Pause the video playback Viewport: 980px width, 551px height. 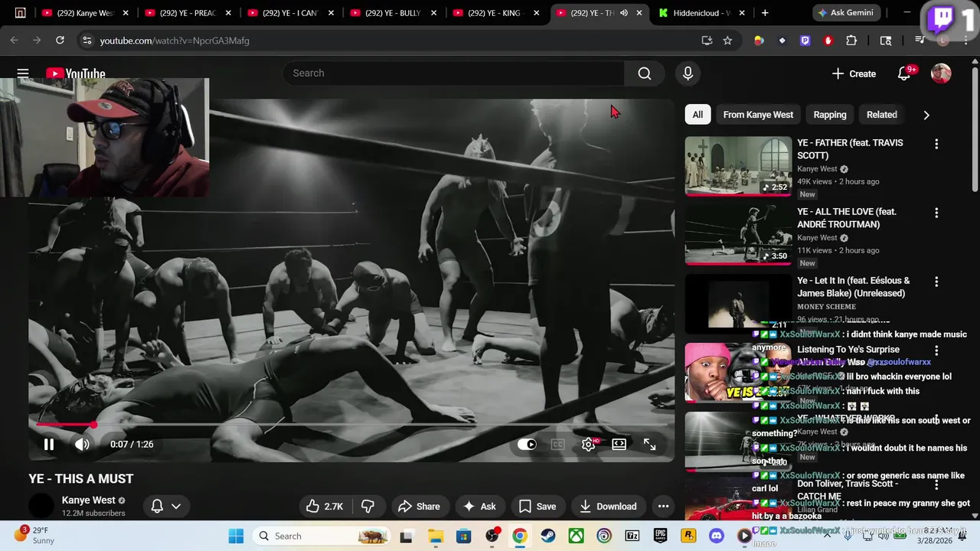[x=48, y=444]
